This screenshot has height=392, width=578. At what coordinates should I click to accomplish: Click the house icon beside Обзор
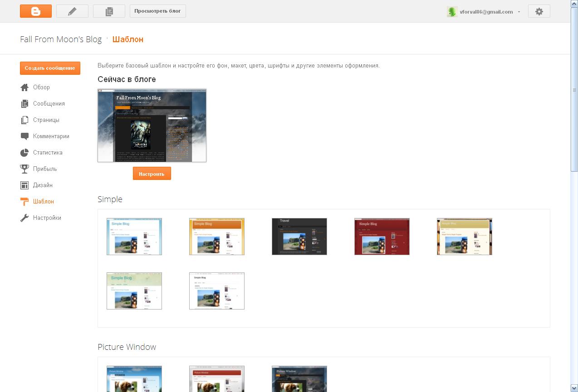point(24,87)
